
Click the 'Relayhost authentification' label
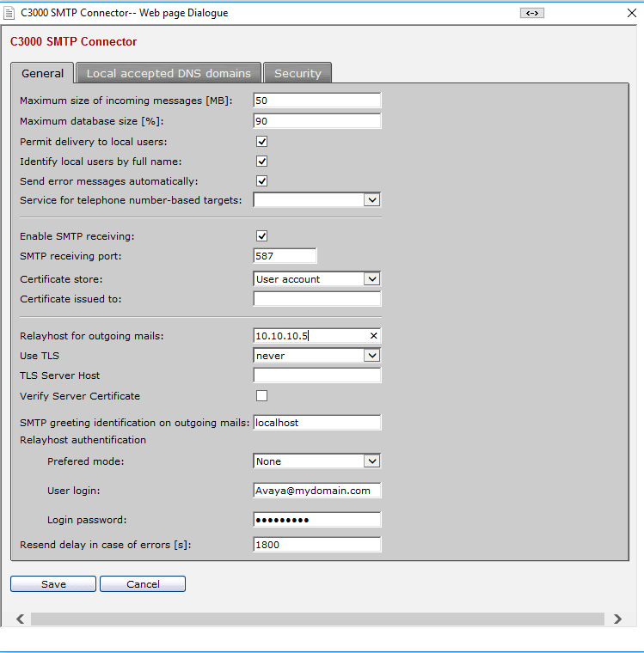(x=83, y=440)
